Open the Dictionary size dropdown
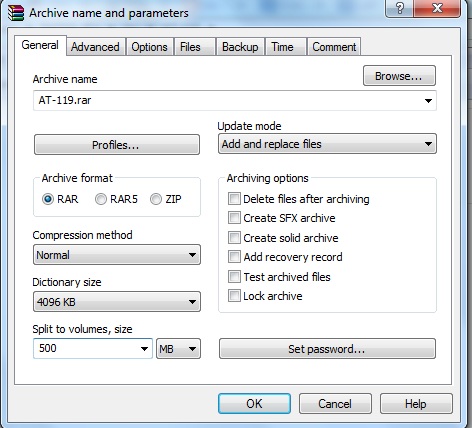472x428 pixels. 117,302
